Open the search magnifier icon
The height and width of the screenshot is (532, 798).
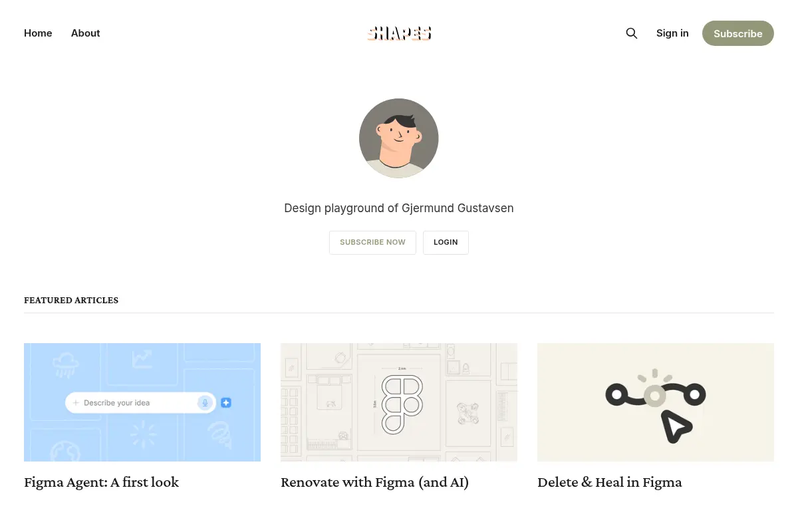[632, 33]
